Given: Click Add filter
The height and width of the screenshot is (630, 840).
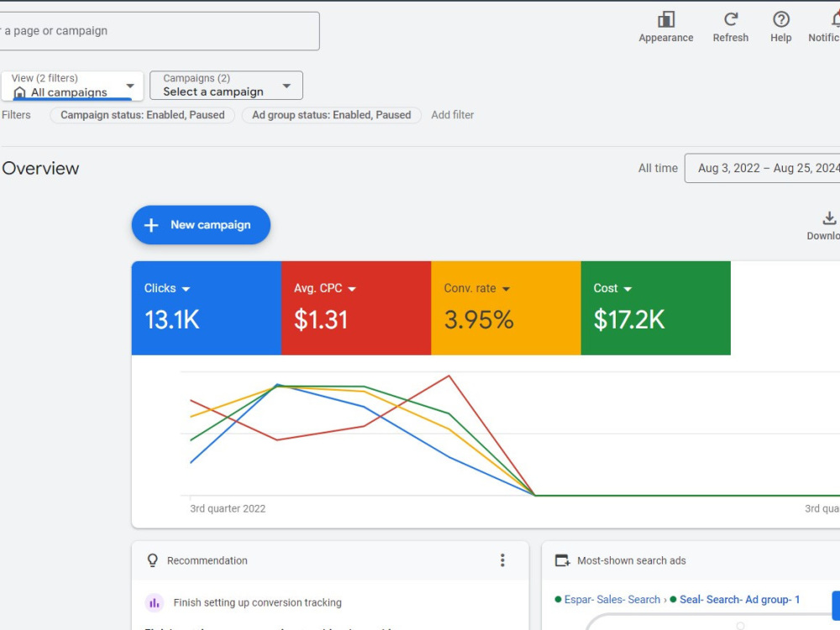Looking at the screenshot, I should click(x=452, y=114).
